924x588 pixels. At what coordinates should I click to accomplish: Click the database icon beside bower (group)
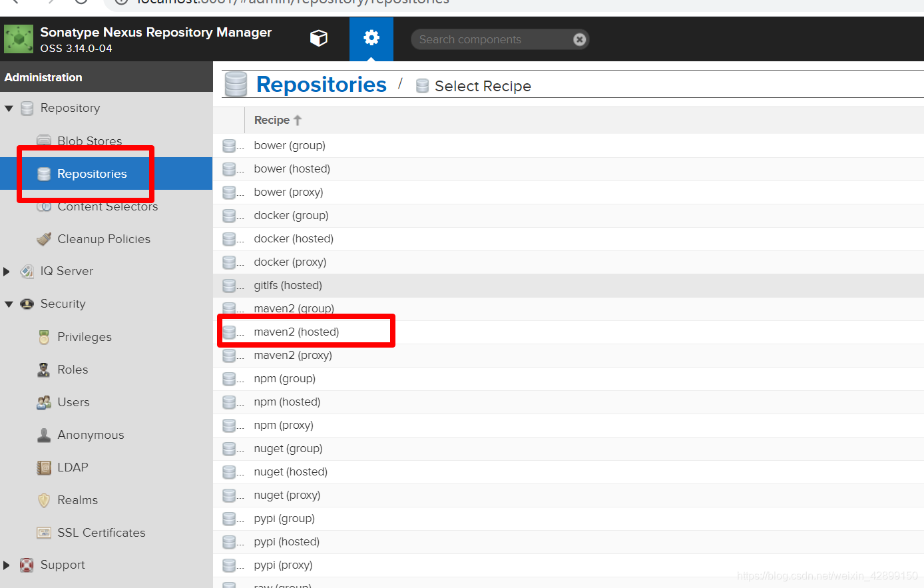click(230, 146)
